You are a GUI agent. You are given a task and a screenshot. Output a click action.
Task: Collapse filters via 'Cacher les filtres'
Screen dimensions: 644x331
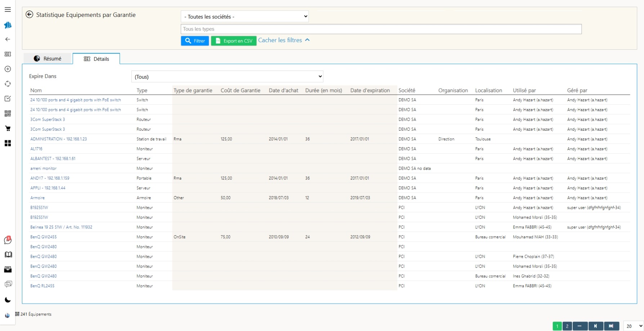(x=283, y=40)
